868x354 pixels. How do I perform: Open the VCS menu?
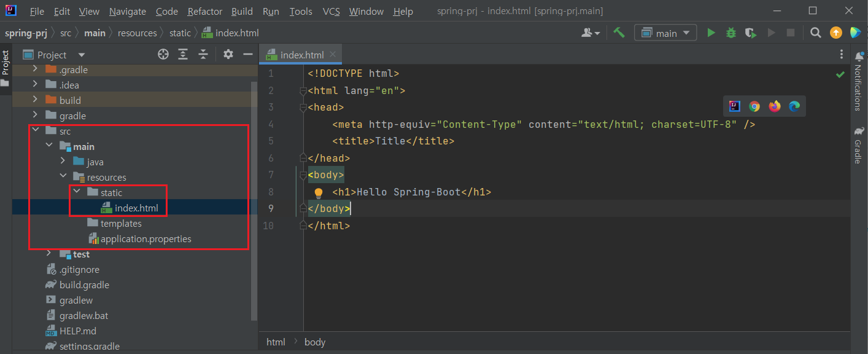(x=331, y=12)
